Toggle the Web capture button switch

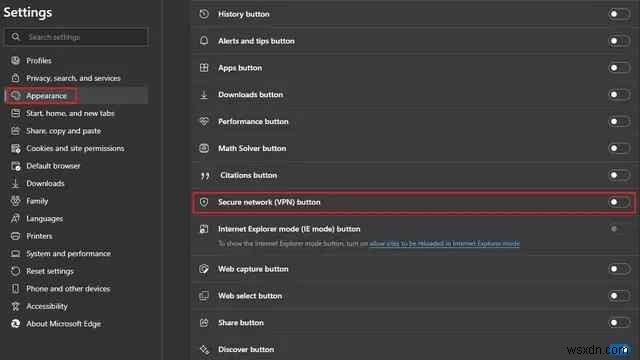[x=619, y=269]
